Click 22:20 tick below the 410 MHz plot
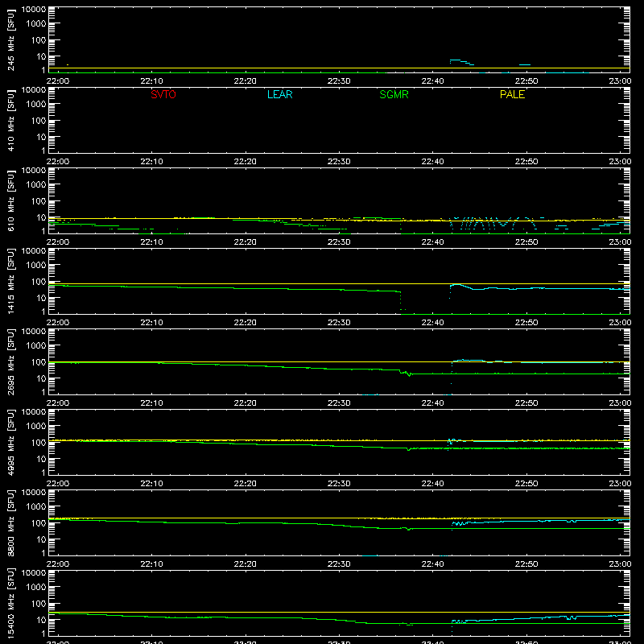Viewport: 644px width, 644px height. (x=246, y=162)
